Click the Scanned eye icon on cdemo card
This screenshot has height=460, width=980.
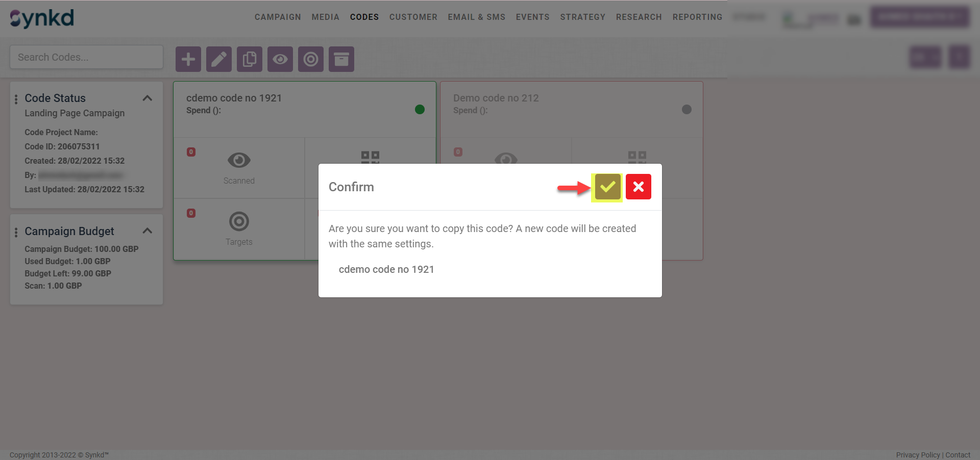(x=238, y=160)
